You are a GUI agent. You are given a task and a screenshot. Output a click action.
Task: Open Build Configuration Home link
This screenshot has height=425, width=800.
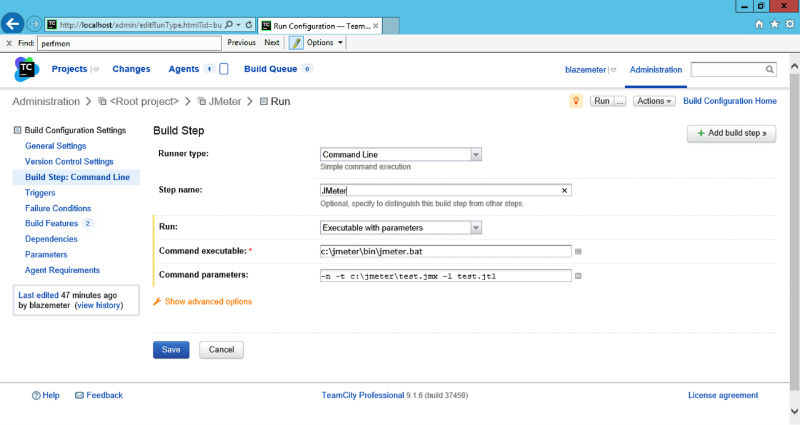(x=730, y=101)
